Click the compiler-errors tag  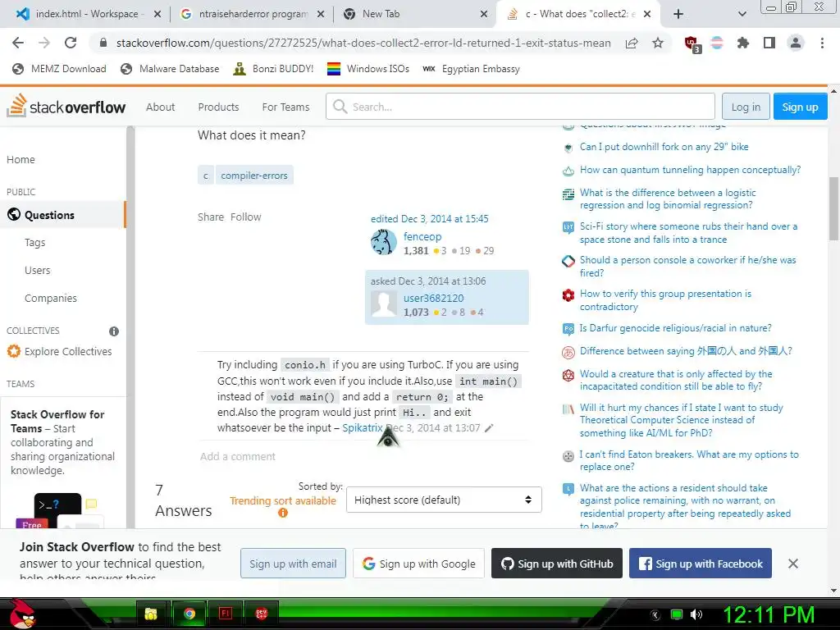[254, 176]
